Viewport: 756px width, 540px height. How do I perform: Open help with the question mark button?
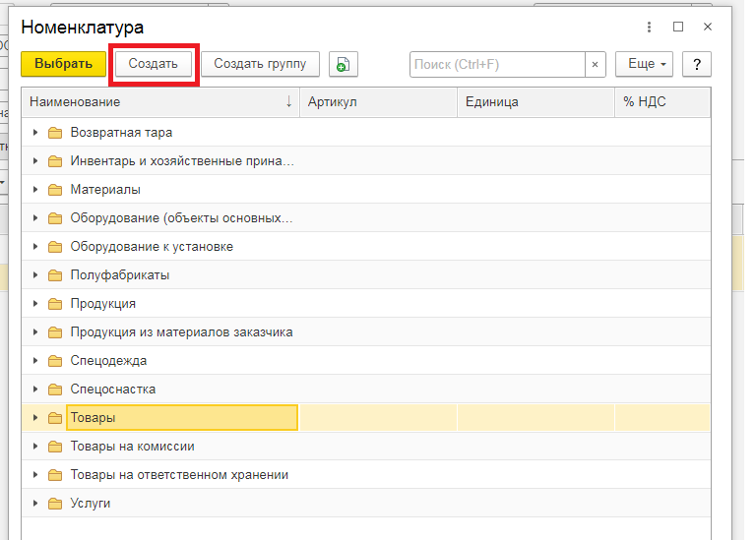(697, 64)
